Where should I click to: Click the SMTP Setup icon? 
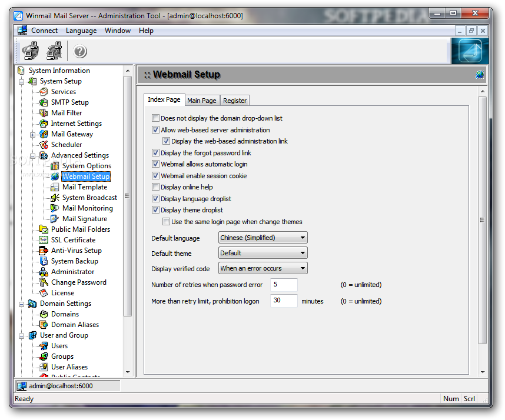click(44, 102)
